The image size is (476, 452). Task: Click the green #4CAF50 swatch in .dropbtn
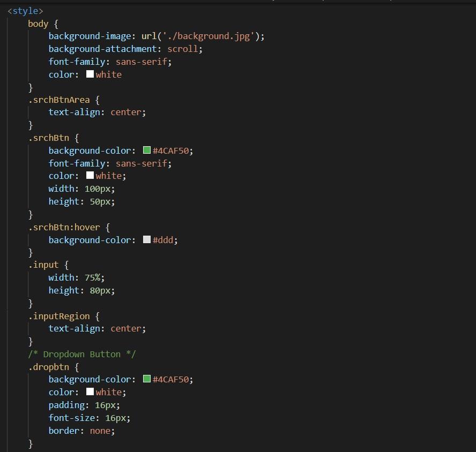point(146,379)
